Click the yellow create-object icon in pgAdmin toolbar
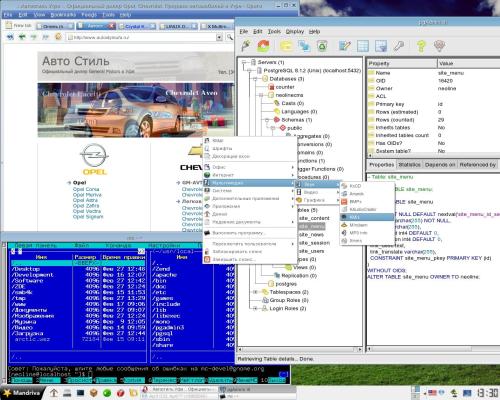 [286, 46]
